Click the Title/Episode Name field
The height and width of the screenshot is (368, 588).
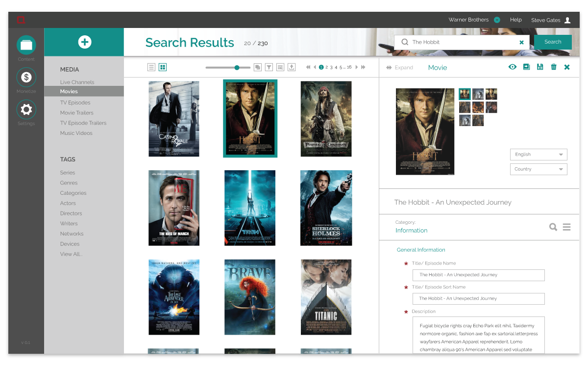tap(479, 275)
